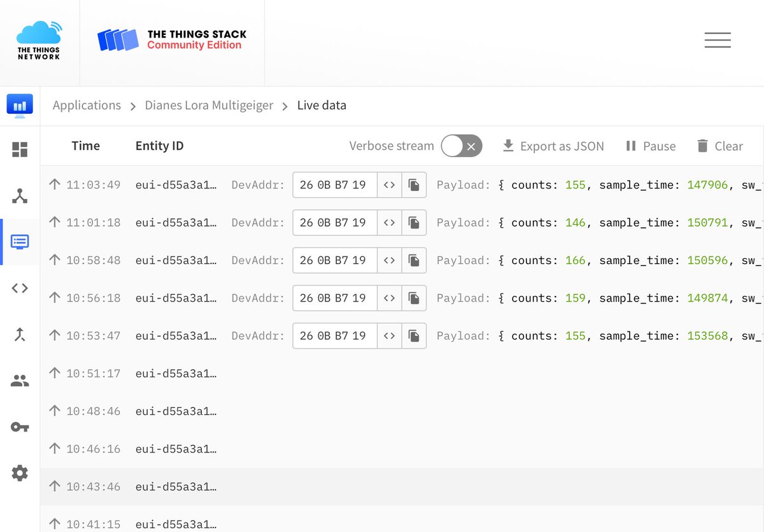The image size is (764, 532).
Task: Copy DevAddr in 10:58:48 row
Action: [414, 260]
